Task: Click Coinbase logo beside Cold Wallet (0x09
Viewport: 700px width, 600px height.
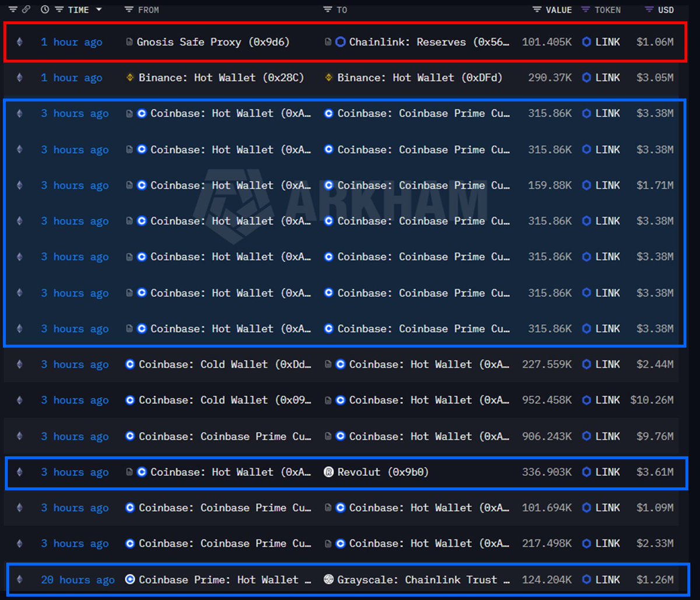Action: tap(130, 400)
